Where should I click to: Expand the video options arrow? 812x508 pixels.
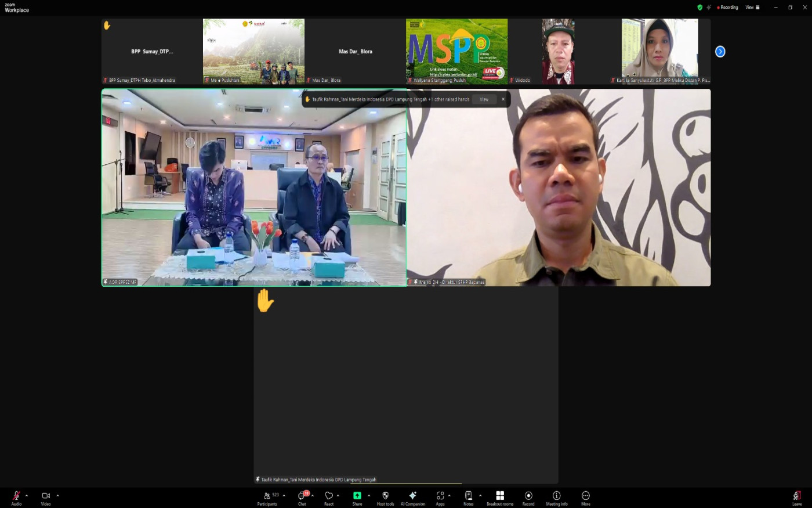57,496
